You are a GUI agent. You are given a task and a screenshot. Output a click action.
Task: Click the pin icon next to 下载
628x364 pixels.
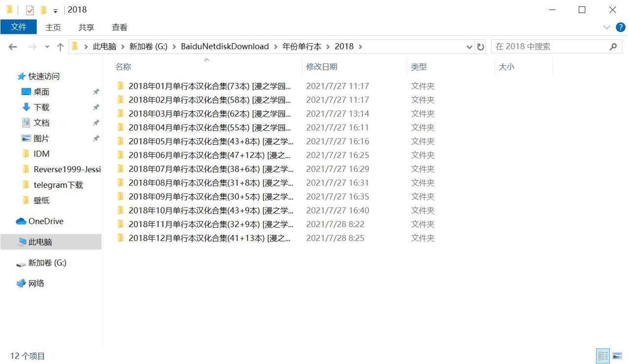[x=96, y=107]
